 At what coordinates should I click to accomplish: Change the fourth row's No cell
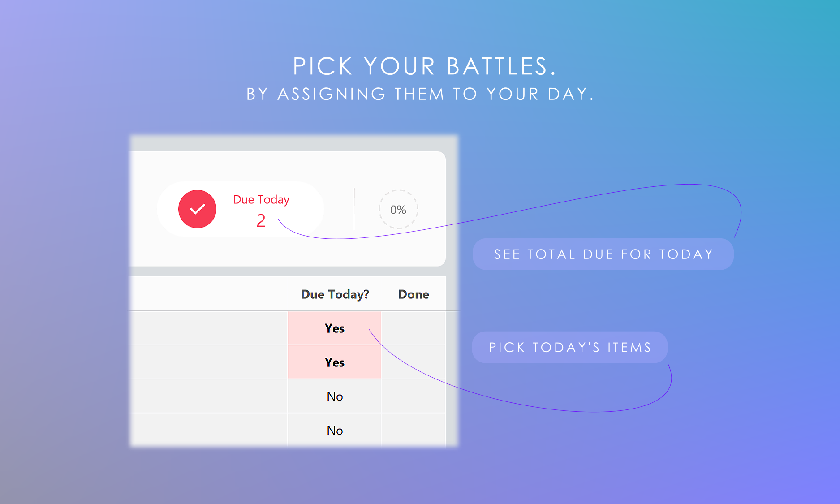pyautogui.click(x=334, y=431)
